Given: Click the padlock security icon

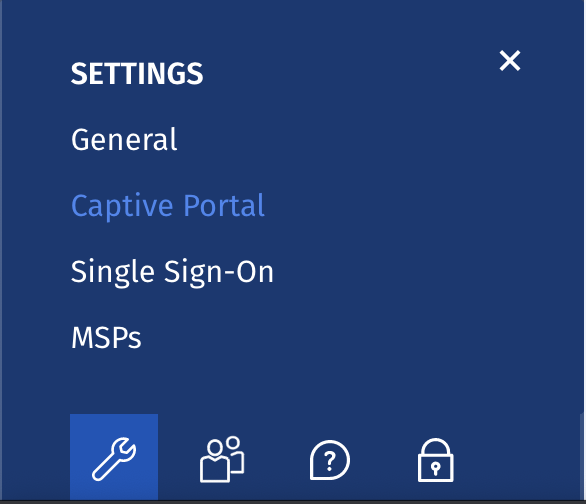Looking at the screenshot, I should coord(435,460).
